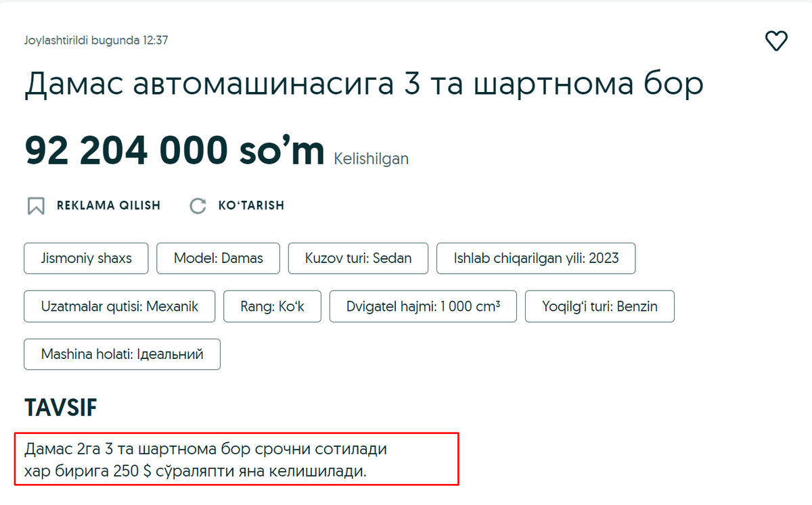Image resolution: width=812 pixels, height=505 pixels.
Task: Select the Mashina holati: Ідеальний tag
Action: click(122, 354)
